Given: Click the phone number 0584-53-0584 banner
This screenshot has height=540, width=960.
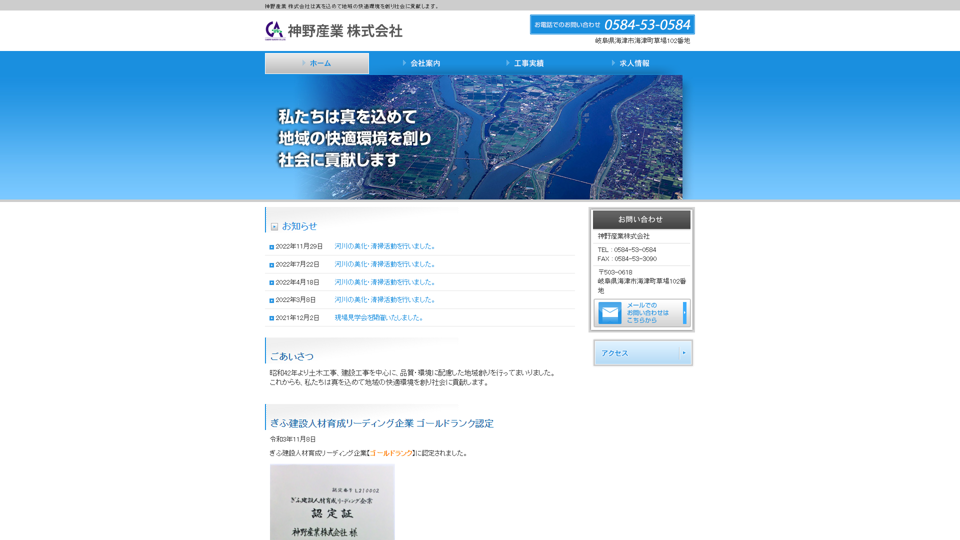Looking at the screenshot, I should [612, 24].
